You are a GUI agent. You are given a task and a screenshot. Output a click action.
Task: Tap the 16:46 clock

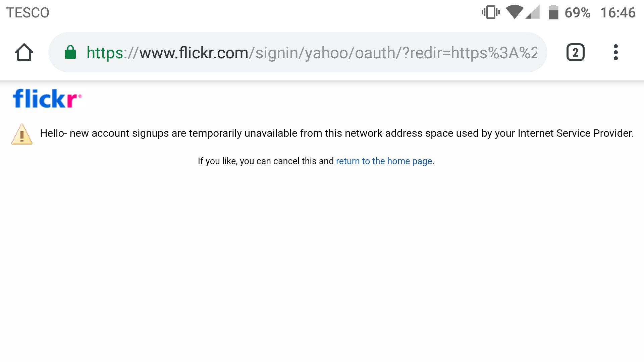coord(618,13)
